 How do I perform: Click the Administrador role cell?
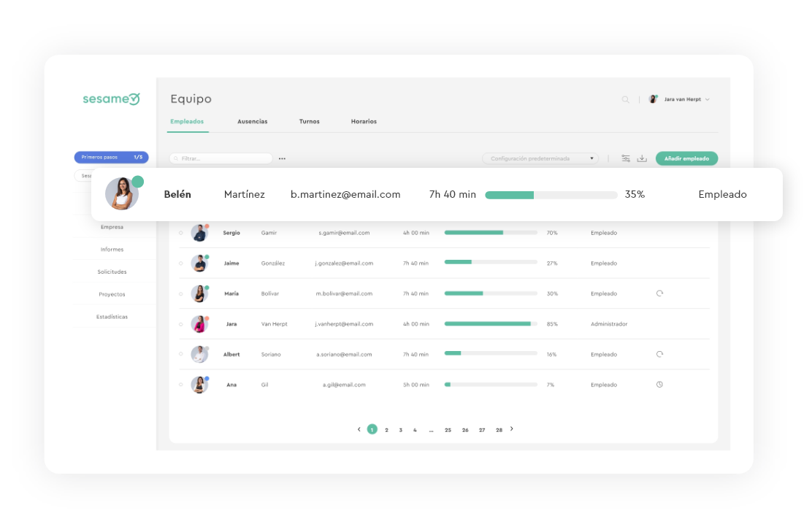pos(609,324)
